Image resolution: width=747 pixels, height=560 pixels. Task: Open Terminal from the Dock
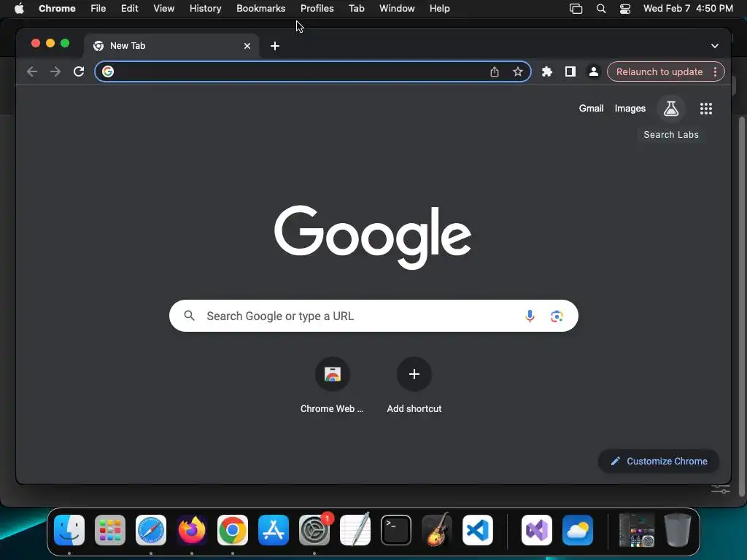point(396,530)
